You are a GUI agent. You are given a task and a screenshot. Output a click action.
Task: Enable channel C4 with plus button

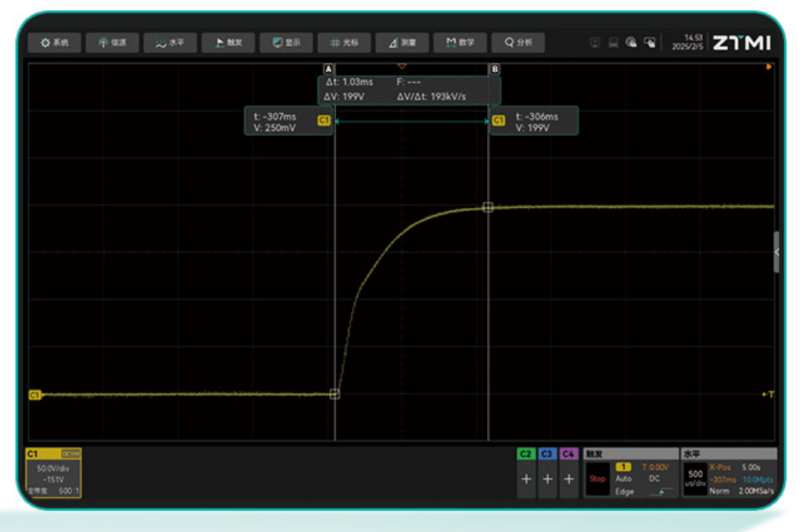click(569, 480)
